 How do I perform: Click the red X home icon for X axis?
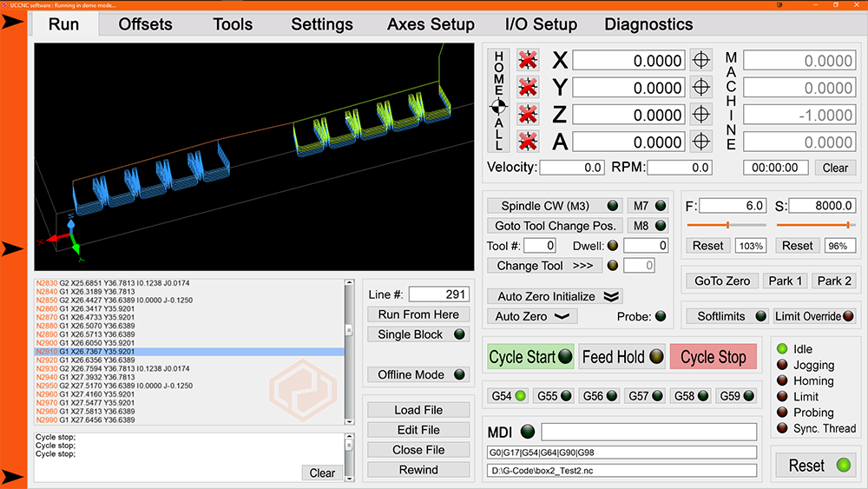click(527, 61)
